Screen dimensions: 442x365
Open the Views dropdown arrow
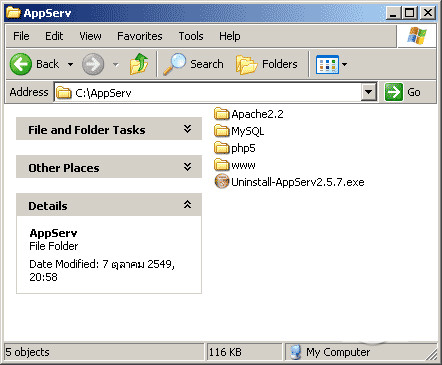coord(345,64)
